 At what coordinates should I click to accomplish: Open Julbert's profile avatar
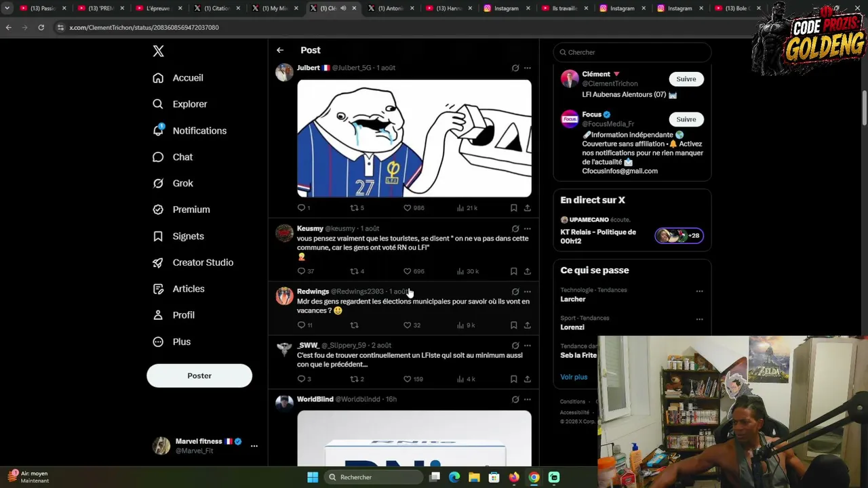click(285, 72)
